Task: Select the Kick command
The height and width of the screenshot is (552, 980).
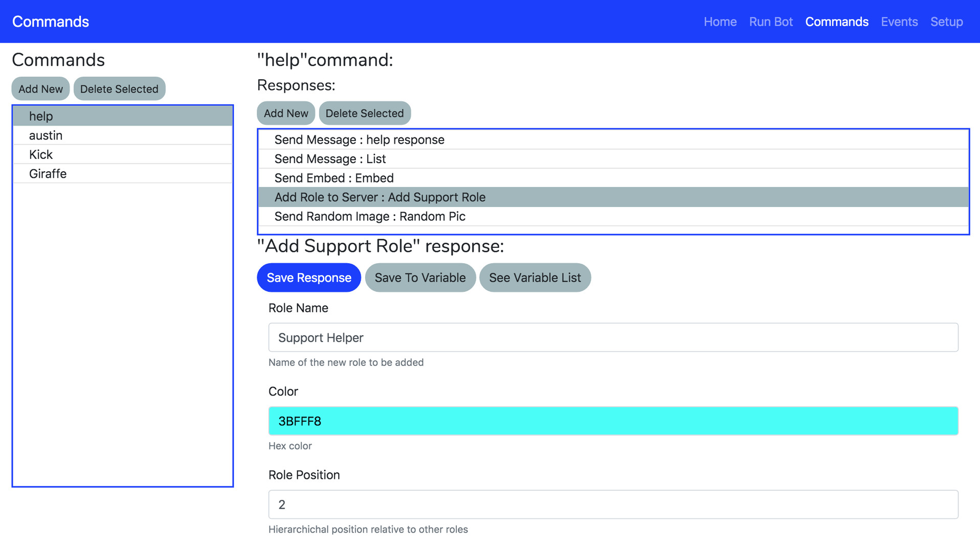Action: tap(41, 154)
